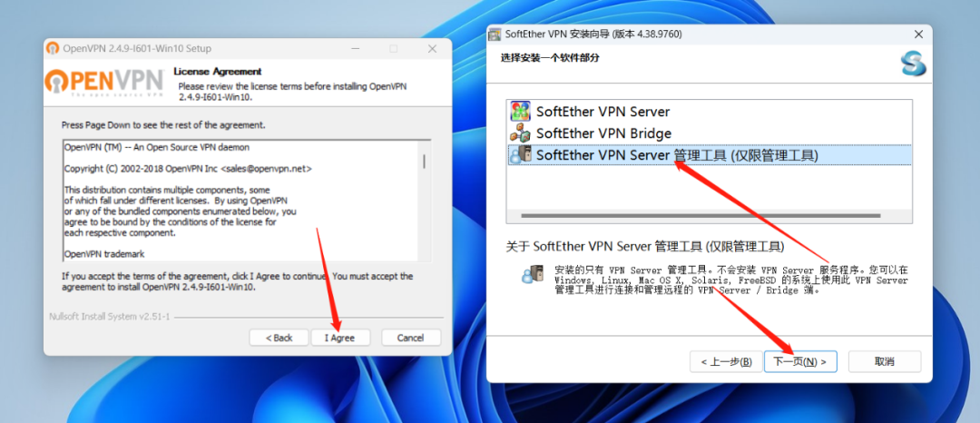Click 上一步(B) in the SoftEther wizard

(x=726, y=361)
